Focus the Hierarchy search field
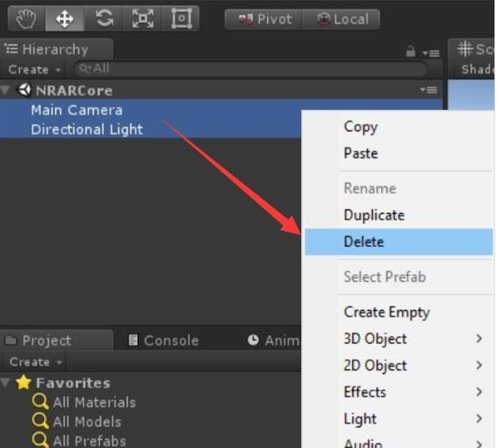 (x=251, y=68)
